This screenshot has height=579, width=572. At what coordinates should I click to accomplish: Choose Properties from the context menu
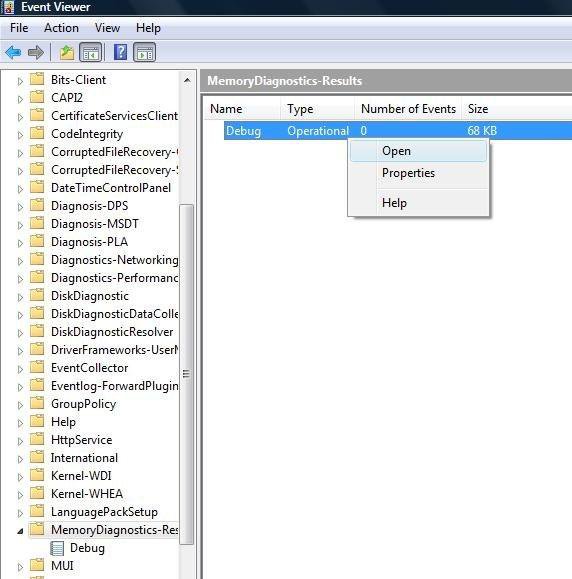click(418, 173)
